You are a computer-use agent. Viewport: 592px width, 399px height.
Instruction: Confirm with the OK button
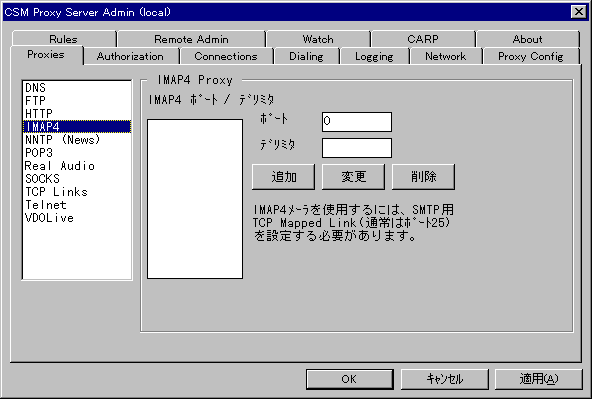(x=350, y=379)
